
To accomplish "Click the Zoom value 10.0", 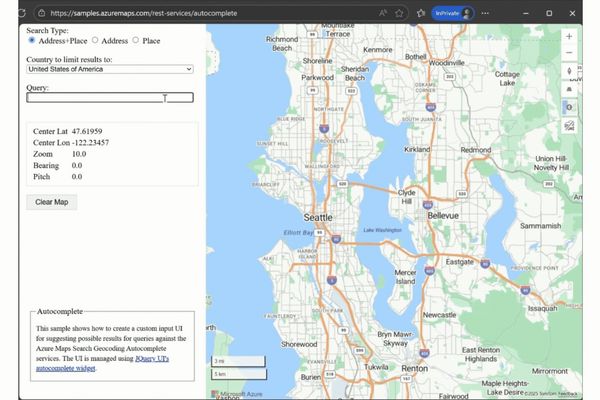I will [x=79, y=154].
